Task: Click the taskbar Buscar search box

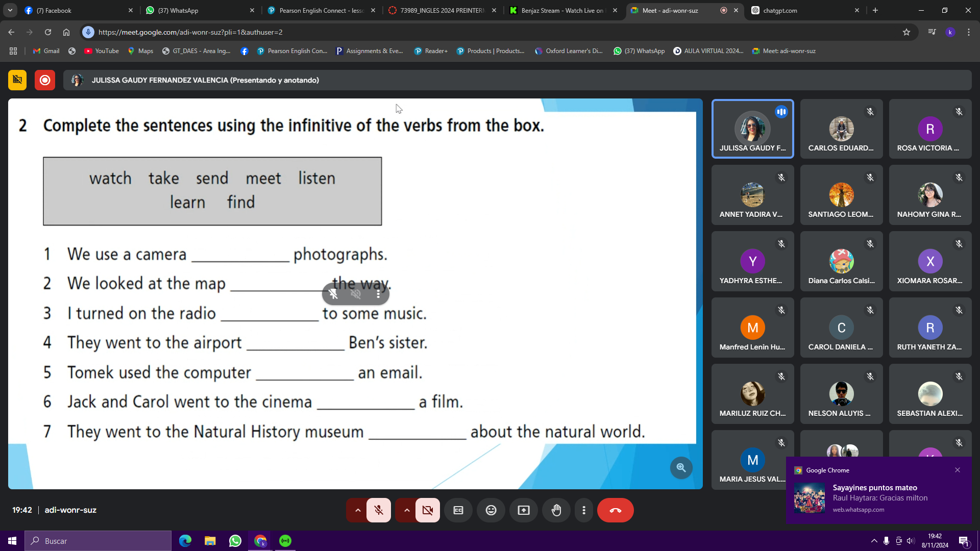Action: [x=98, y=541]
